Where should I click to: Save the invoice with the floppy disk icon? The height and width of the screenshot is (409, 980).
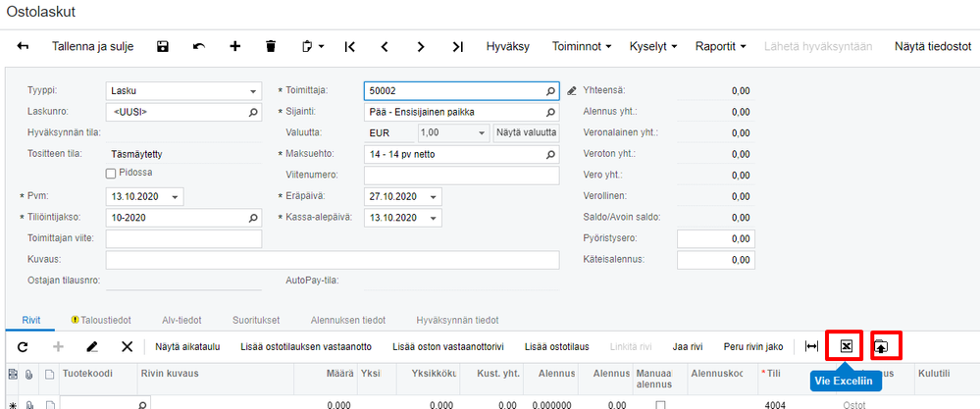[x=163, y=46]
